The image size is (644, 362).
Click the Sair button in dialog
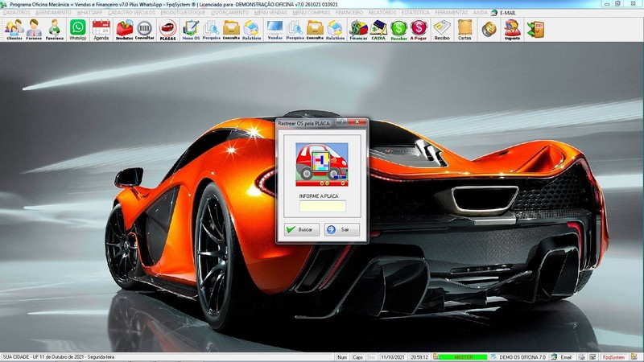point(341,229)
